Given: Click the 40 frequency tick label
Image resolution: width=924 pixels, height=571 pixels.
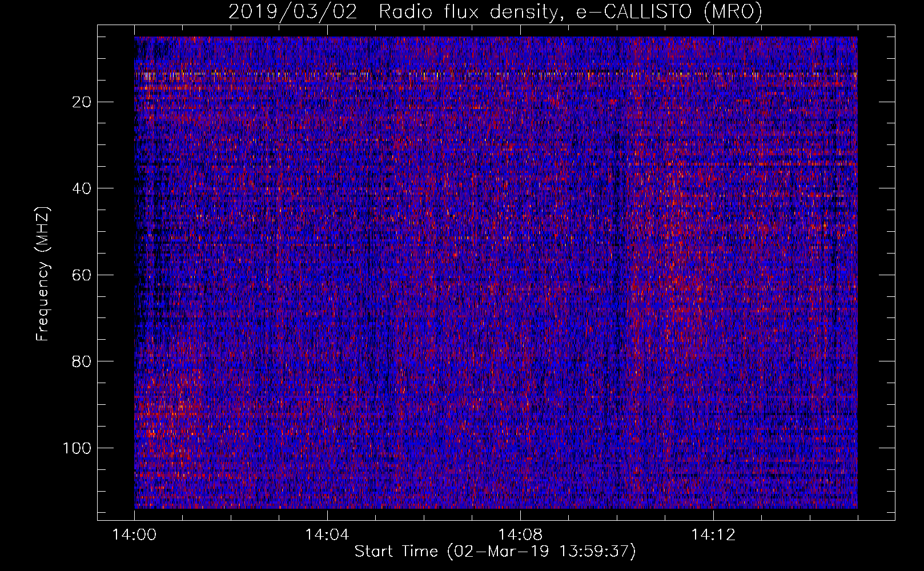Looking at the screenshot, I should click(x=82, y=188).
